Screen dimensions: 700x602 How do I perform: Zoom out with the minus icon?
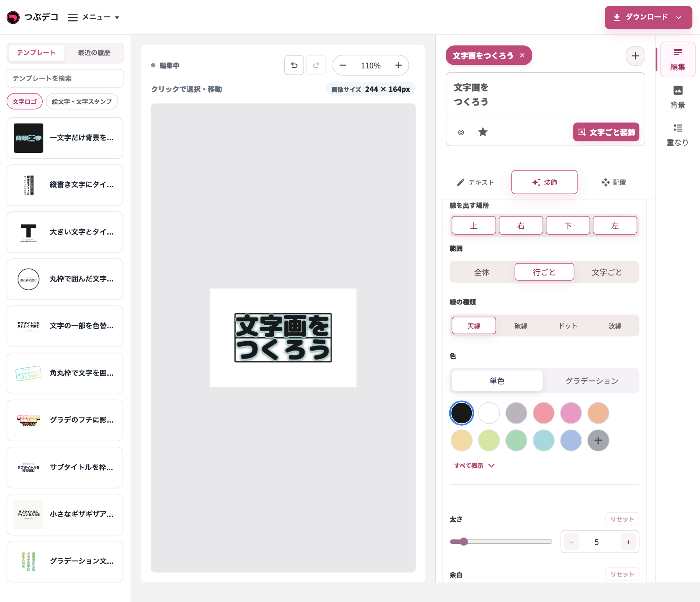pyautogui.click(x=343, y=65)
